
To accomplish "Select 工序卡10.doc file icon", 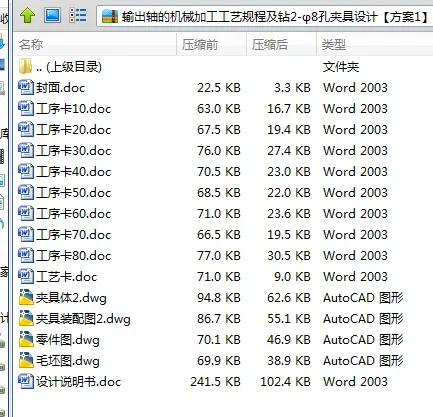I will (26, 108).
